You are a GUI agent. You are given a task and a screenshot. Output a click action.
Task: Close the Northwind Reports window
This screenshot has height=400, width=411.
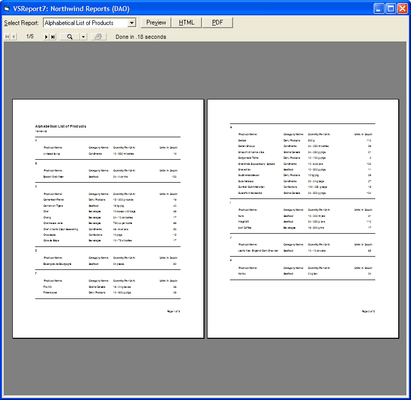tap(402, 9)
